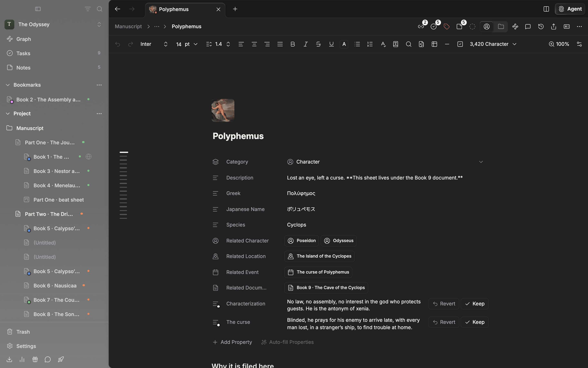
Task: Open the Agent panel
Action: point(570,9)
